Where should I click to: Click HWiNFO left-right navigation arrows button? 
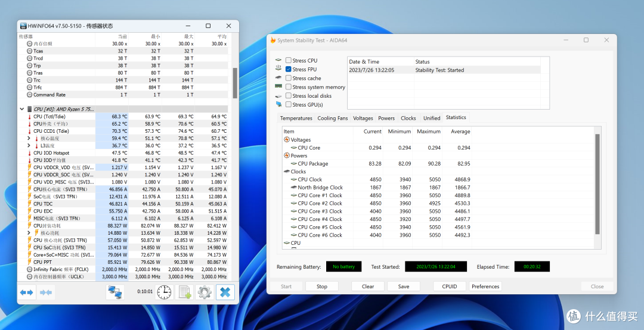[27, 292]
